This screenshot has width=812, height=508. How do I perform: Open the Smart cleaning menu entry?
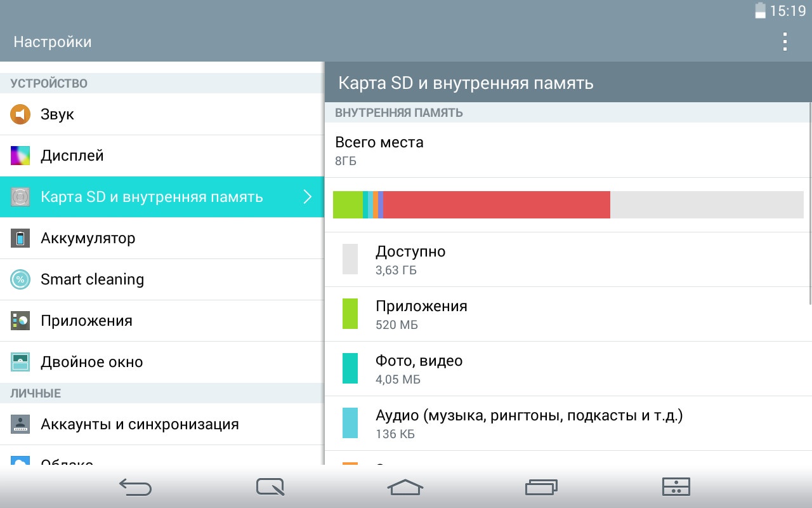click(x=92, y=279)
